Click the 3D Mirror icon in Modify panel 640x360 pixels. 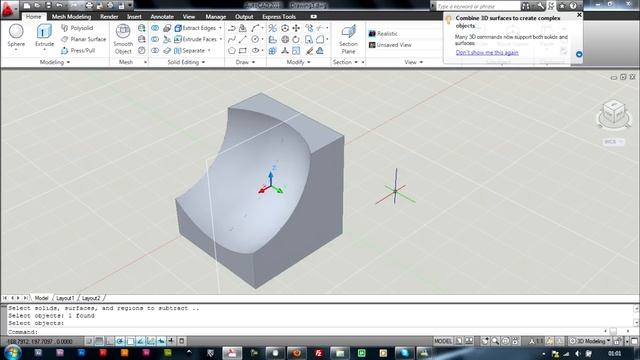tap(272, 28)
